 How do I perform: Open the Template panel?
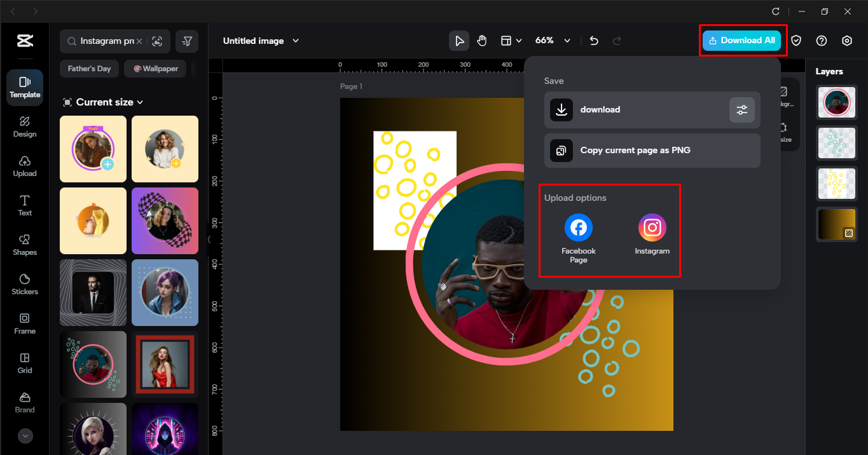24,87
